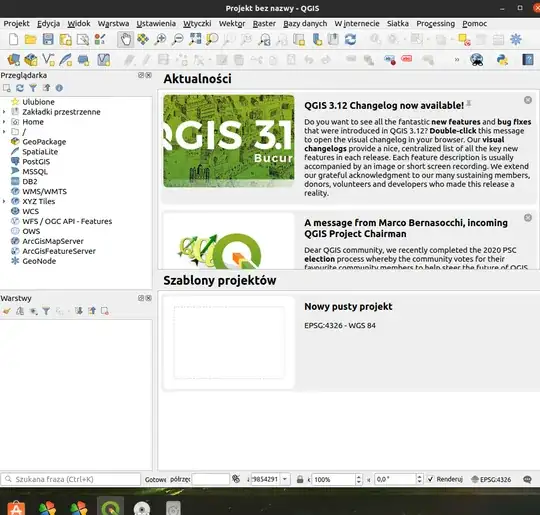Open the Wektor menu
The width and height of the screenshot is (540, 515).
click(232, 24)
